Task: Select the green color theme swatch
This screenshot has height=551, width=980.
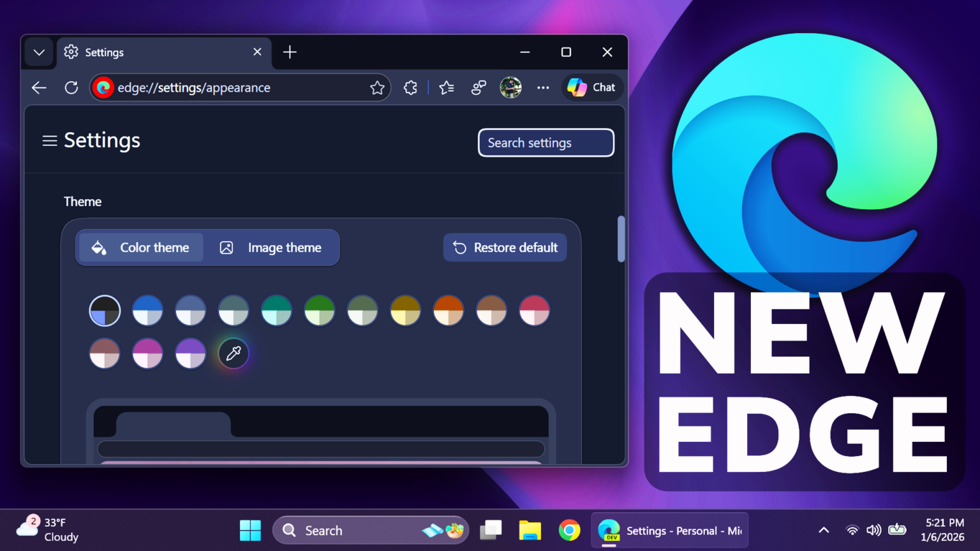Action: pyautogui.click(x=319, y=311)
